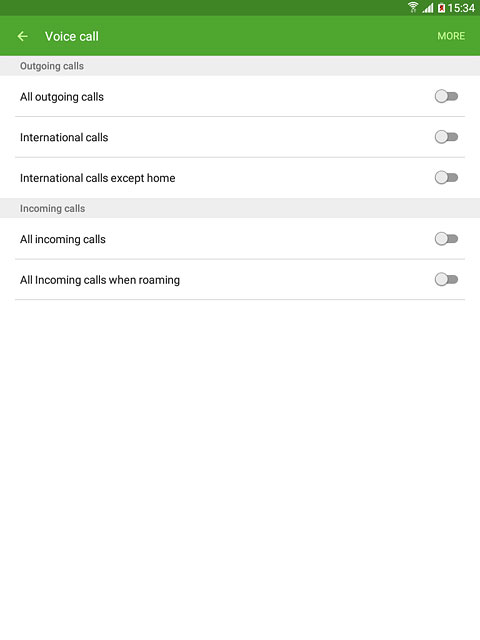Toggle All Incoming calls when roaming switch
480x640 pixels.
click(446, 280)
